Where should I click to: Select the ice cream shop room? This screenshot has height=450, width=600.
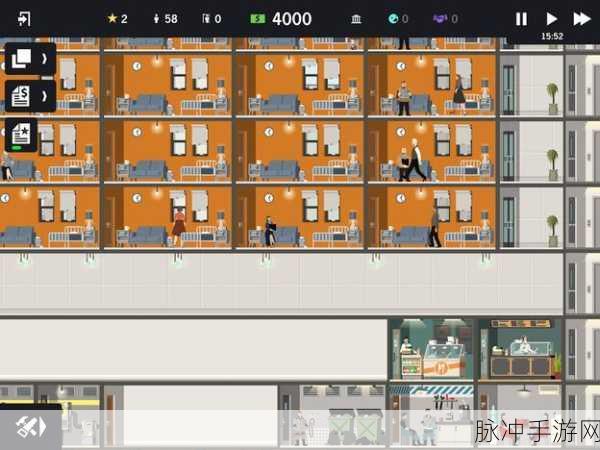coord(431,349)
